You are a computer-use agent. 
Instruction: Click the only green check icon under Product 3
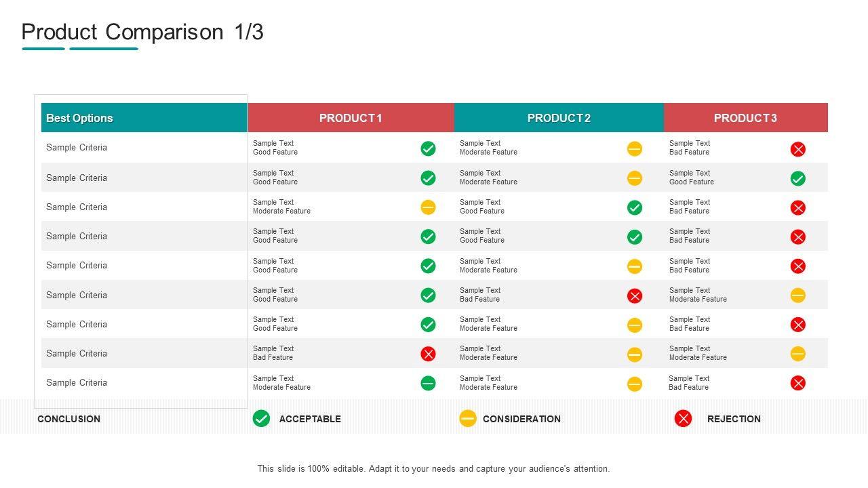798,179
